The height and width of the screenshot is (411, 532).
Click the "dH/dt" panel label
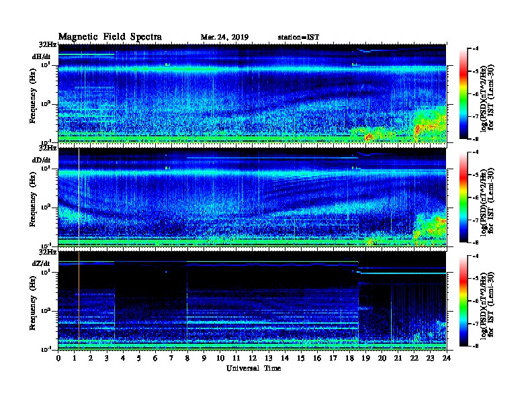[42, 56]
